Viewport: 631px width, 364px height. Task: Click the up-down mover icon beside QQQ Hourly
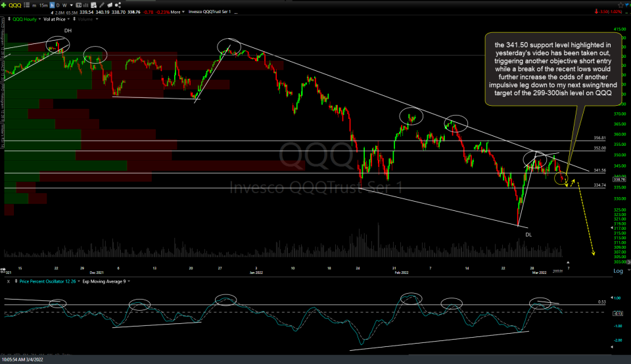pyautogui.click(x=9, y=19)
